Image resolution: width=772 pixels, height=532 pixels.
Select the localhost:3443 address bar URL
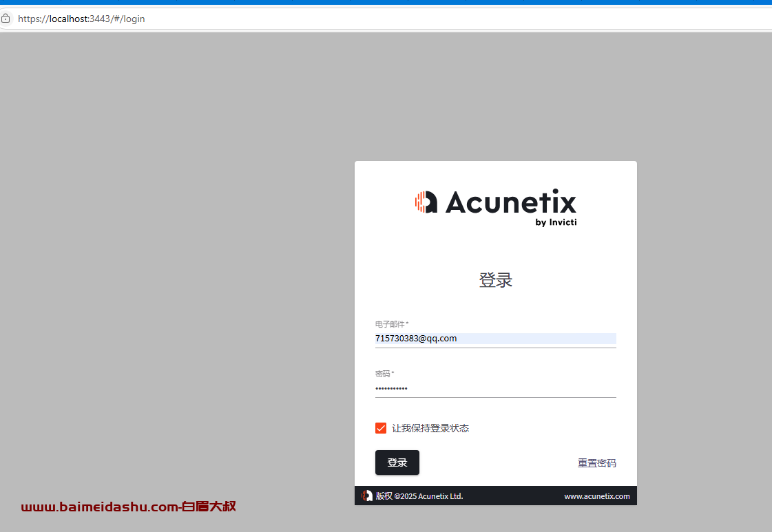tap(81, 19)
